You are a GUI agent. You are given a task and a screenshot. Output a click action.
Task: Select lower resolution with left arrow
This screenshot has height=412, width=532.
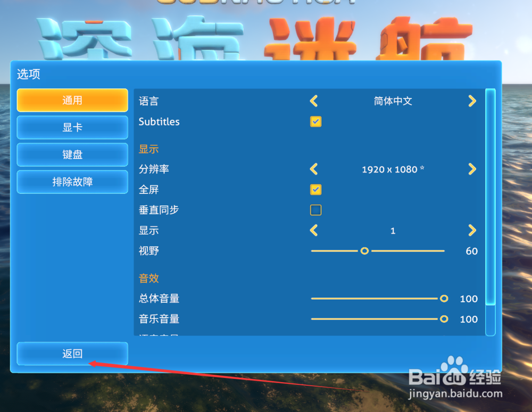[x=314, y=169]
